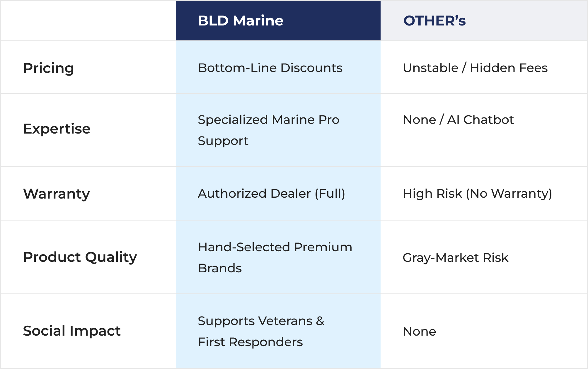The height and width of the screenshot is (369, 588).
Task: Click the Expertise row label
Action: pyautogui.click(x=57, y=129)
